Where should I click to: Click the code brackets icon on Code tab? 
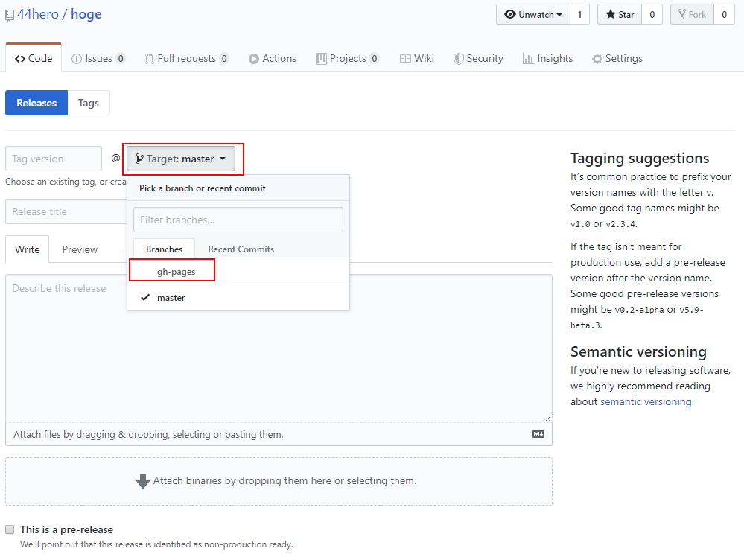(x=20, y=58)
